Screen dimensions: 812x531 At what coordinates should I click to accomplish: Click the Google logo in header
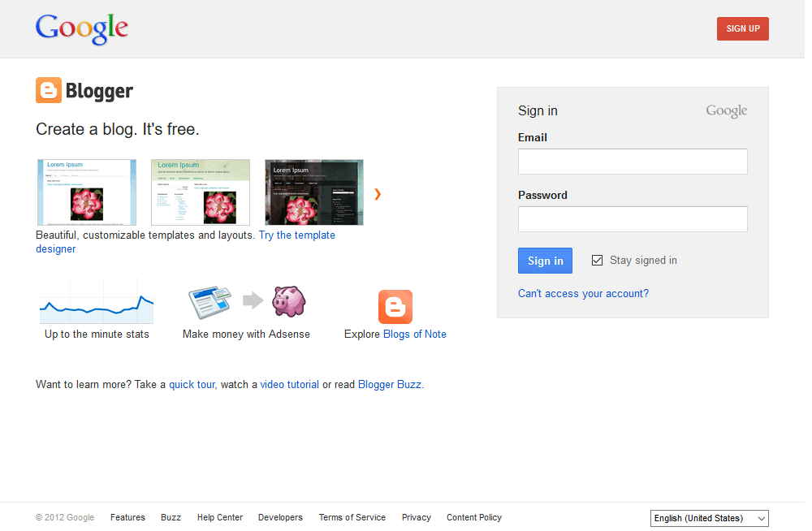[x=82, y=28]
